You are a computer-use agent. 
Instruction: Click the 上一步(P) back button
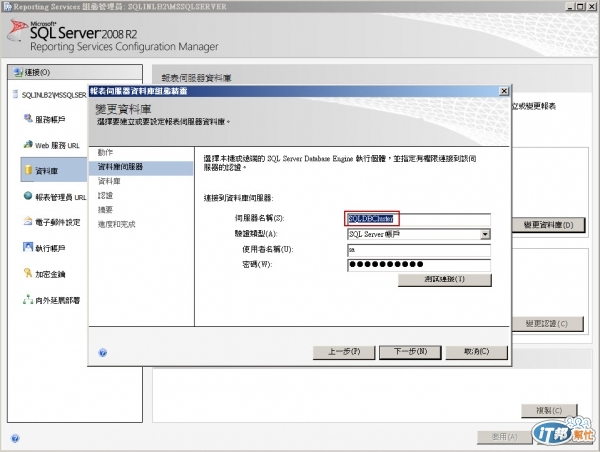[344, 352]
